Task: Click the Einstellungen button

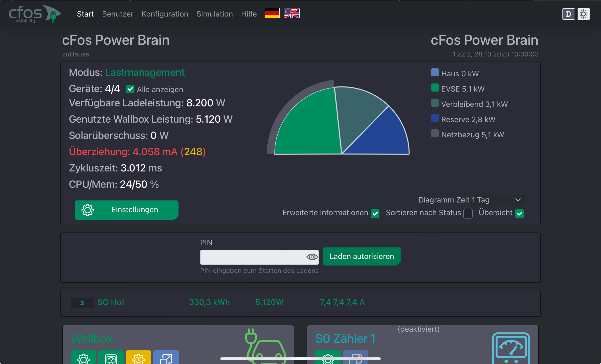Action: [x=127, y=210]
